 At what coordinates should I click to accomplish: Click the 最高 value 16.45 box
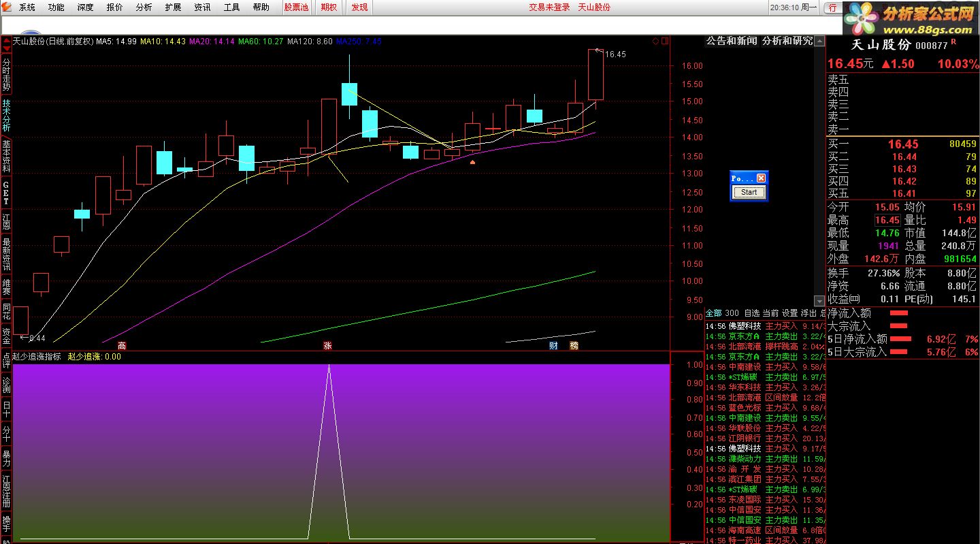click(x=887, y=220)
